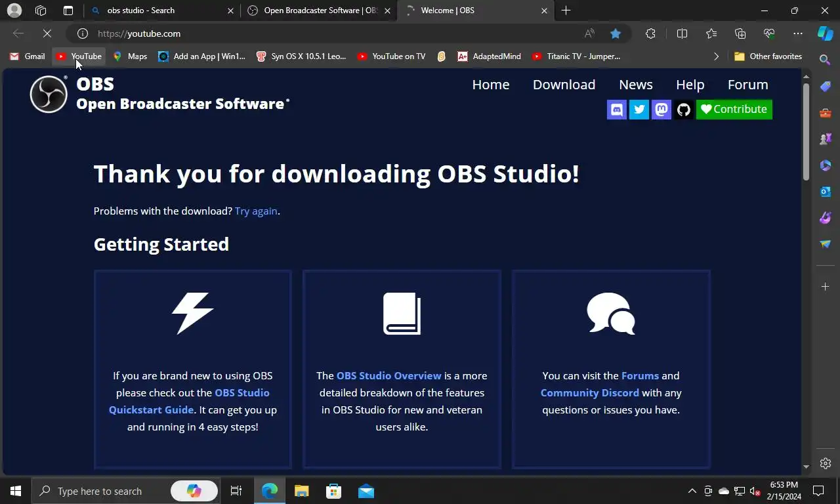This screenshot has width=840, height=504.
Task: Open Community Discord link
Action: pos(589,393)
